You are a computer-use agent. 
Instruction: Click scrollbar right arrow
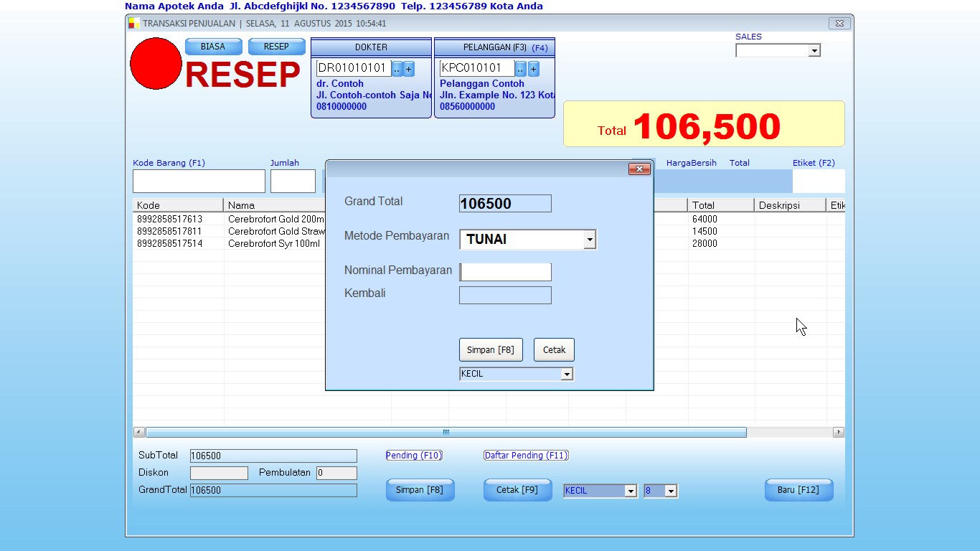coord(839,433)
